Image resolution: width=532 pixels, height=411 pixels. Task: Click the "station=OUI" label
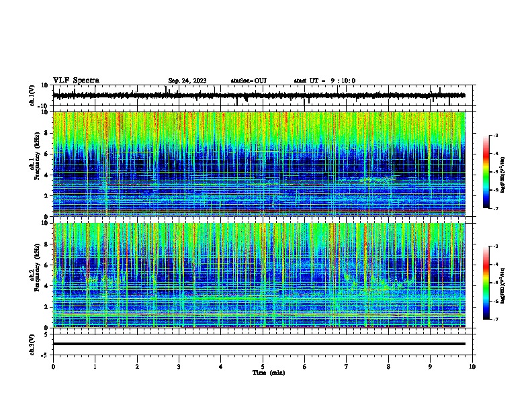tap(249, 81)
